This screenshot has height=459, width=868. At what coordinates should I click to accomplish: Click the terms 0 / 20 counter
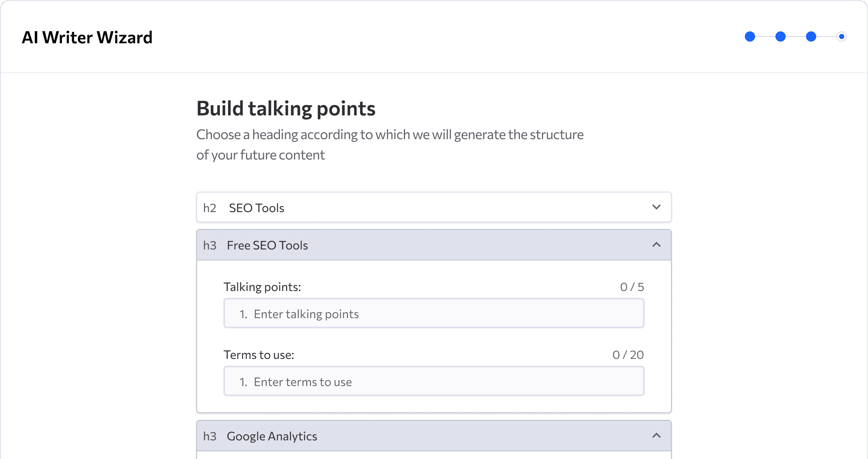click(628, 355)
